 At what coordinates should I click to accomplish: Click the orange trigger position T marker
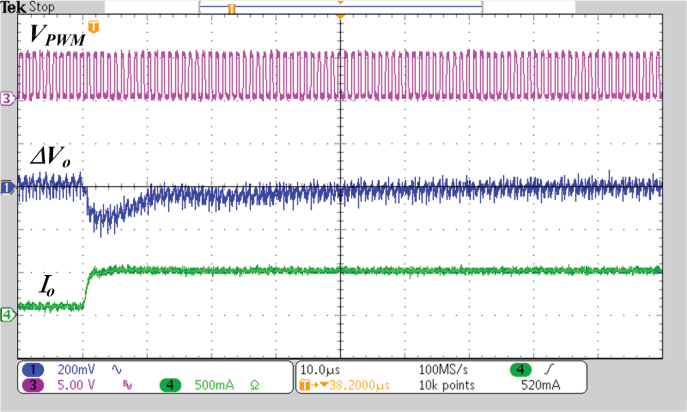pos(94,27)
